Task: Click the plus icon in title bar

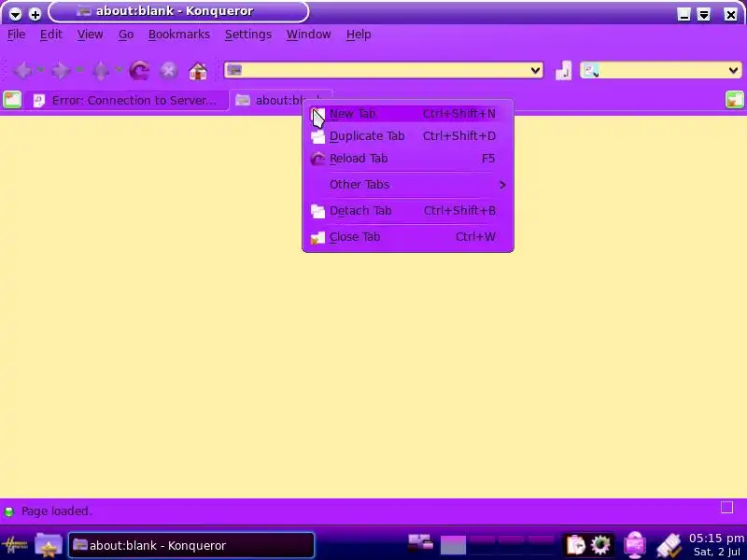Action: [35, 14]
